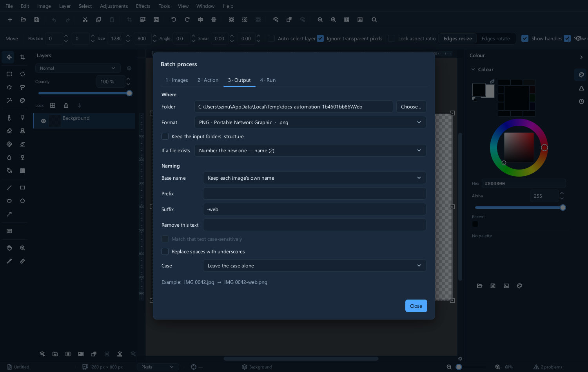Screen dimensions: 588x372
Task: Uncheck Show handles checkbox
Action: [525, 38]
